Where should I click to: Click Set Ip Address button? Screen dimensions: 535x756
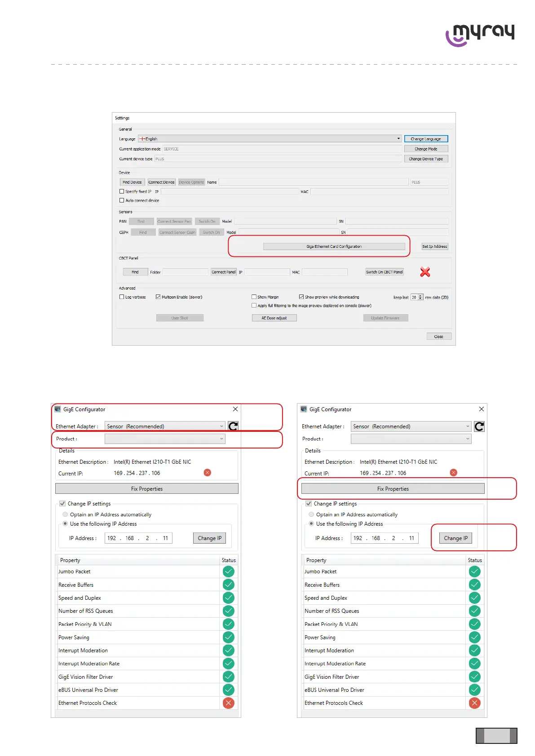click(434, 246)
